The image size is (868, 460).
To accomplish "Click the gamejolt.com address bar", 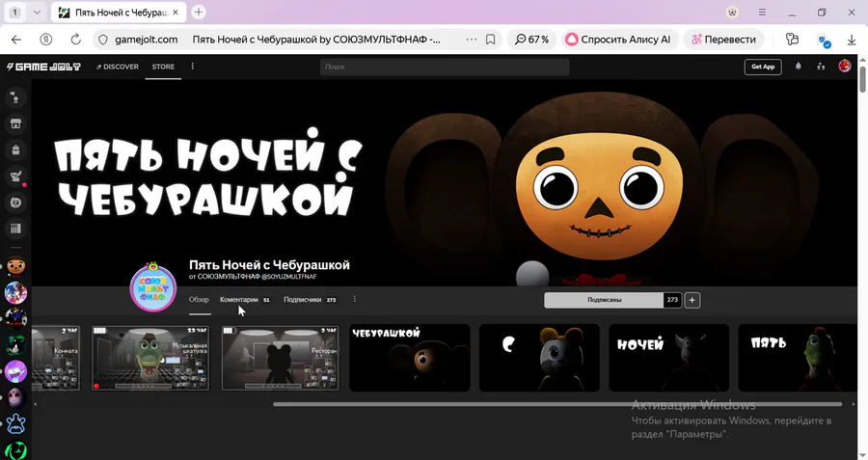I will pos(147,40).
